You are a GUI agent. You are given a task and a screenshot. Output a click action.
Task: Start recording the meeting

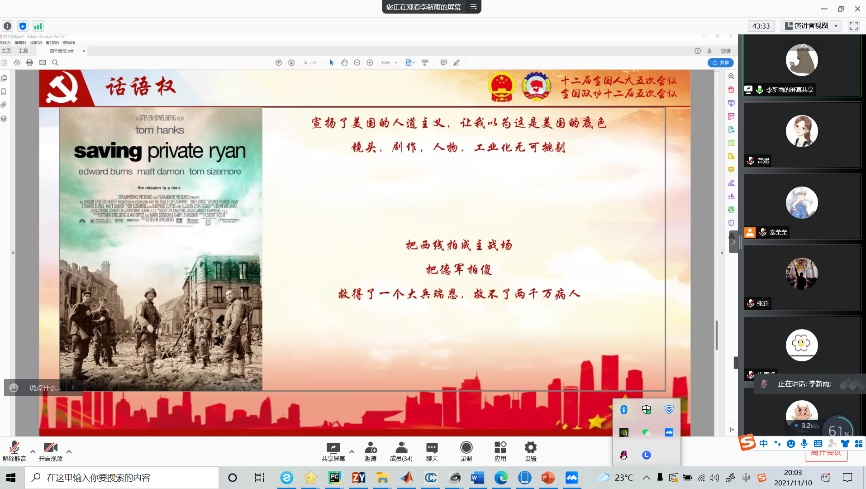[466, 450]
